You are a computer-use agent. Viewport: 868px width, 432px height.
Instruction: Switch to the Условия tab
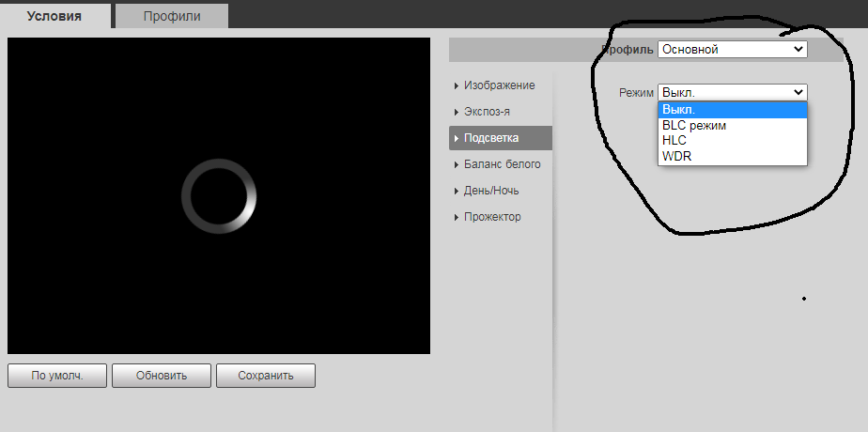[54, 16]
